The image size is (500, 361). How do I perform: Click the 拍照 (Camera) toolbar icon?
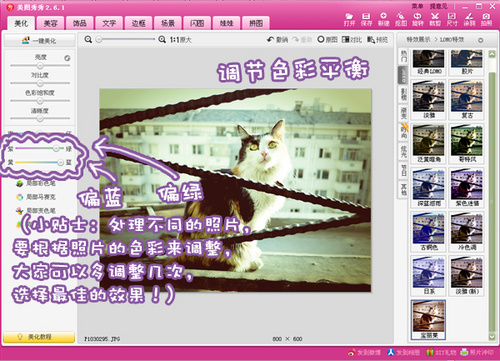[x=486, y=19]
